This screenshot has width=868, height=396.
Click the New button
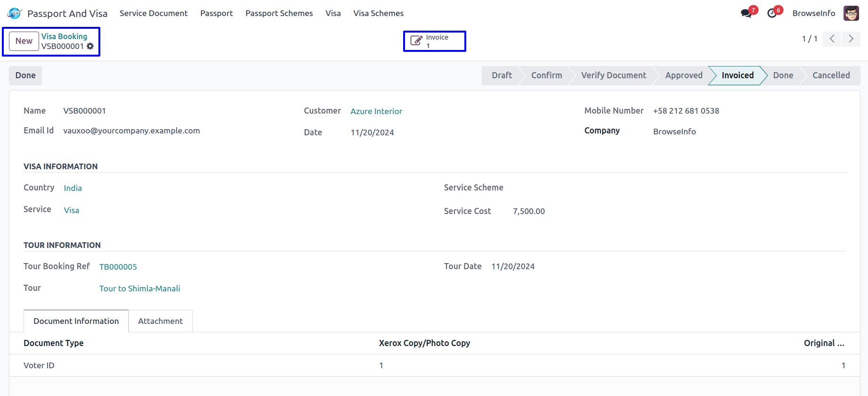pos(24,41)
